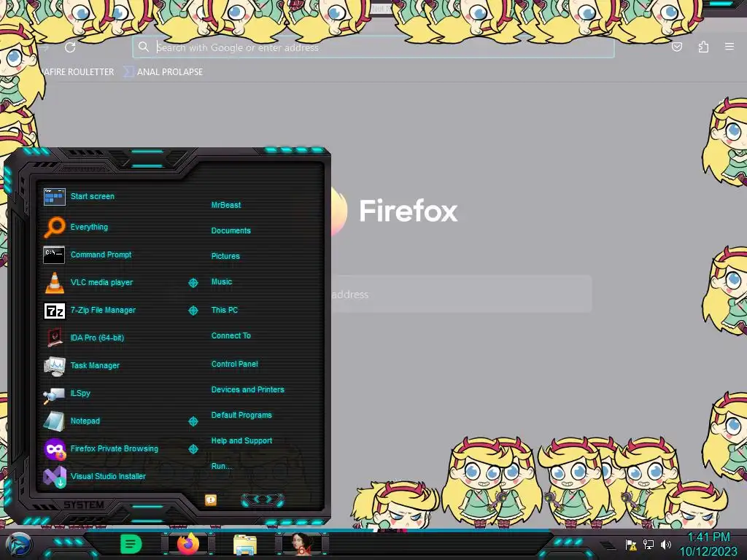Screen dimensions: 747x560
Task: Open network tray icon
Action: click(649, 544)
